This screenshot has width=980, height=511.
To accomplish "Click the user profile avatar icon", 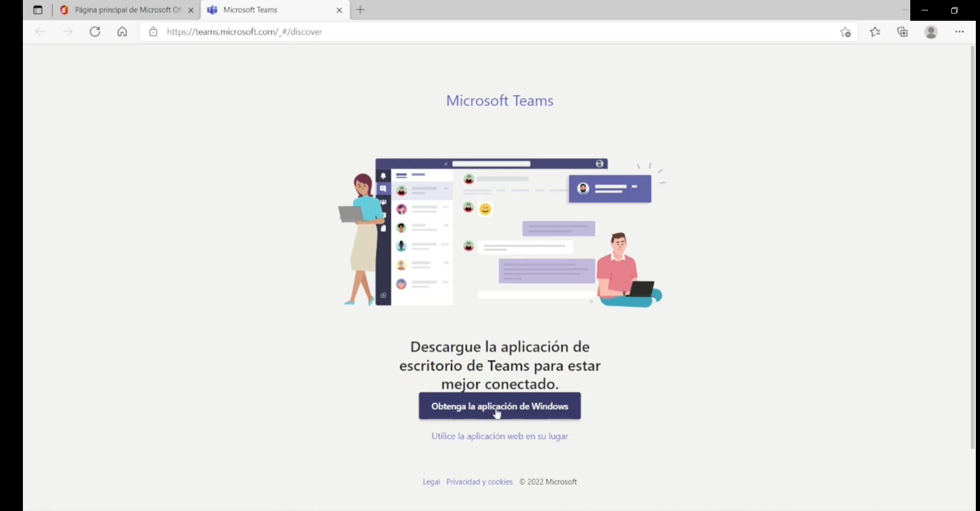I will pos(931,32).
